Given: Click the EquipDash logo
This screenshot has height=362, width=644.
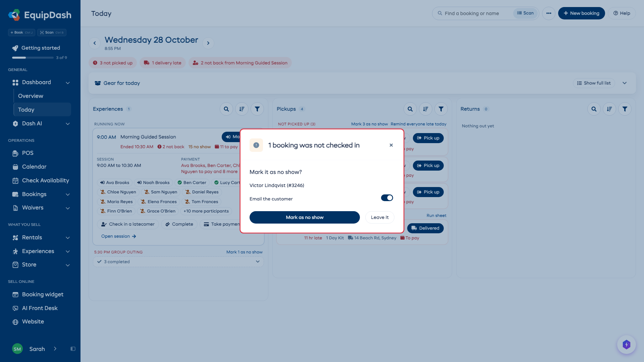Looking at the screenshot, I should 40,15.
